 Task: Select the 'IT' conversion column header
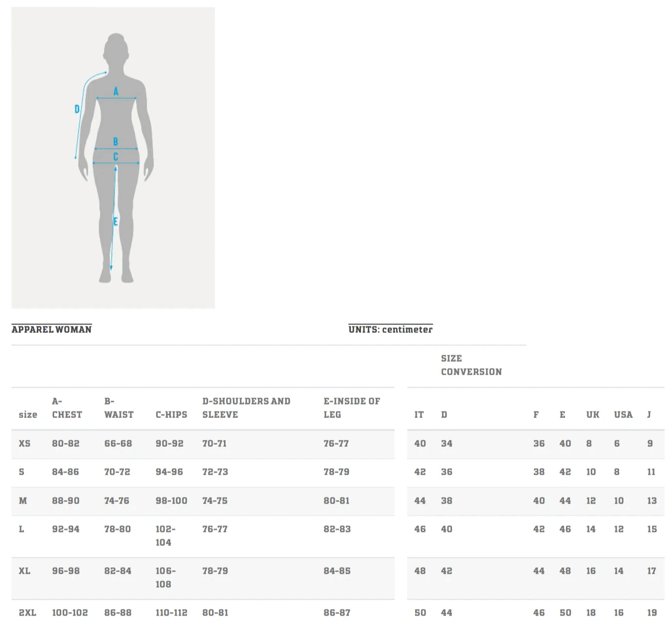419,415
